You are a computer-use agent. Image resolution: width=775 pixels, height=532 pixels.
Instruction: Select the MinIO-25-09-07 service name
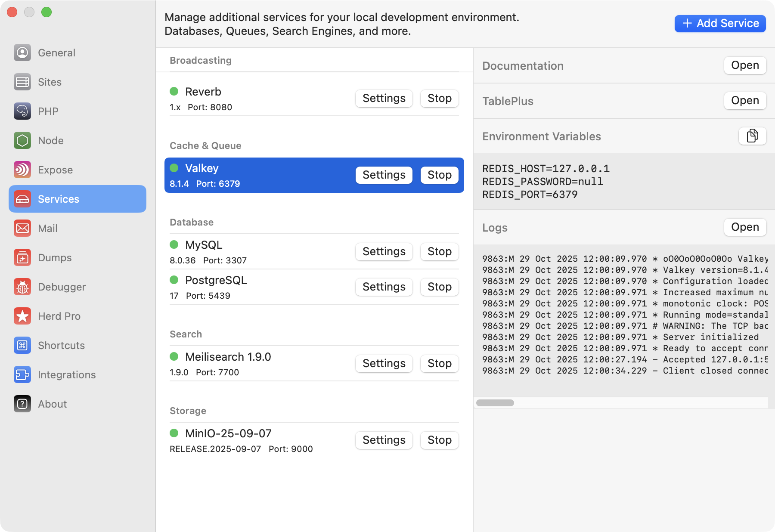[x=228, y=433]
